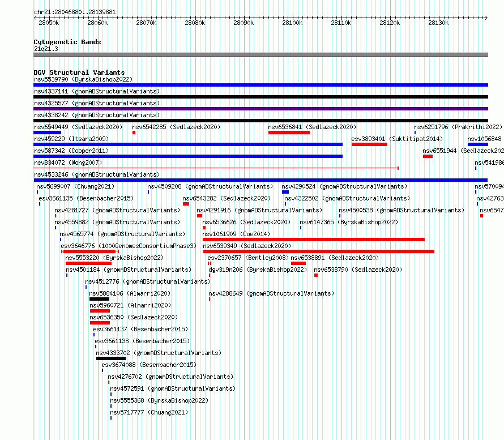This screenshot has width=504, height=440.
Task: Click nsv587342 (Cooper2011) label
Action: pos(71,151)
